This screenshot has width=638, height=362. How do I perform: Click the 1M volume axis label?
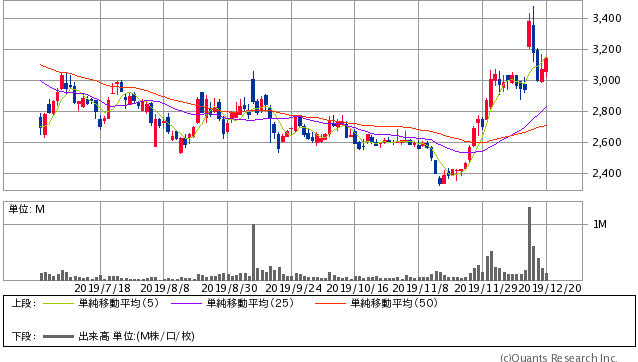pyautogui.click(x=600, y=224)
